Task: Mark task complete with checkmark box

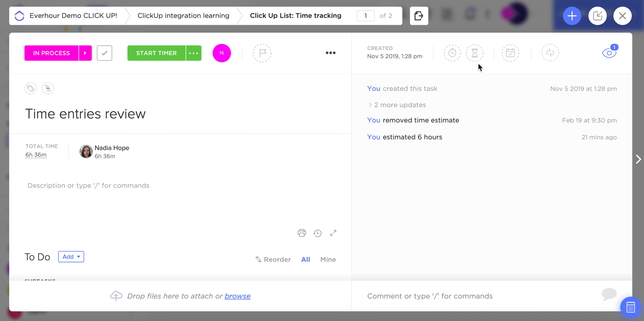Action: pyautogui.click(x=105, y=53)
